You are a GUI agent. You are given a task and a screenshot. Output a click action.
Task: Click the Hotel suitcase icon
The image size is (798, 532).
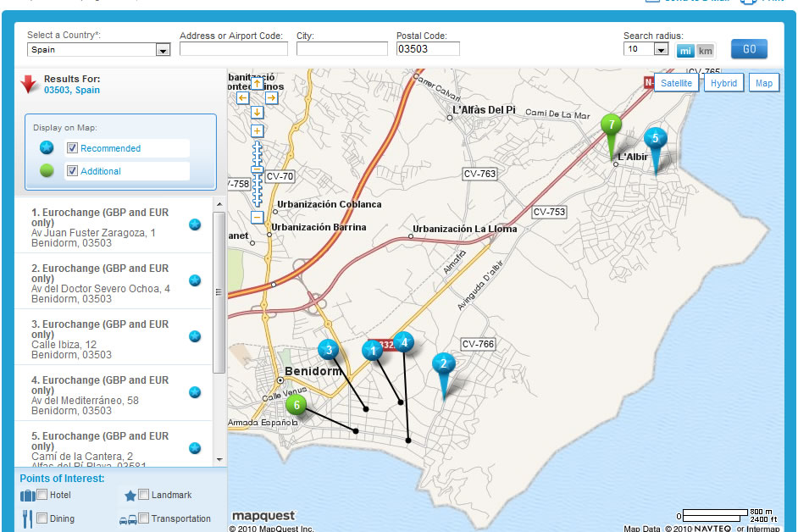[27, 496]
